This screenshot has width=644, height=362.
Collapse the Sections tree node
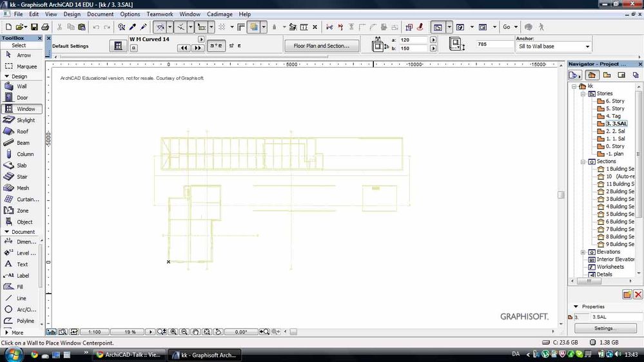(x=583, y=162)
